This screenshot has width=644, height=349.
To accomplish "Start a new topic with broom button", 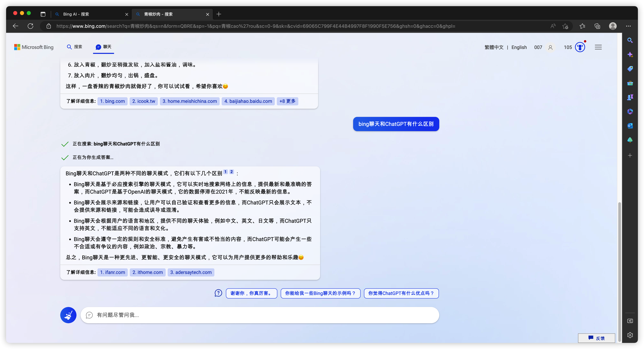I will (x=68, y=315).
